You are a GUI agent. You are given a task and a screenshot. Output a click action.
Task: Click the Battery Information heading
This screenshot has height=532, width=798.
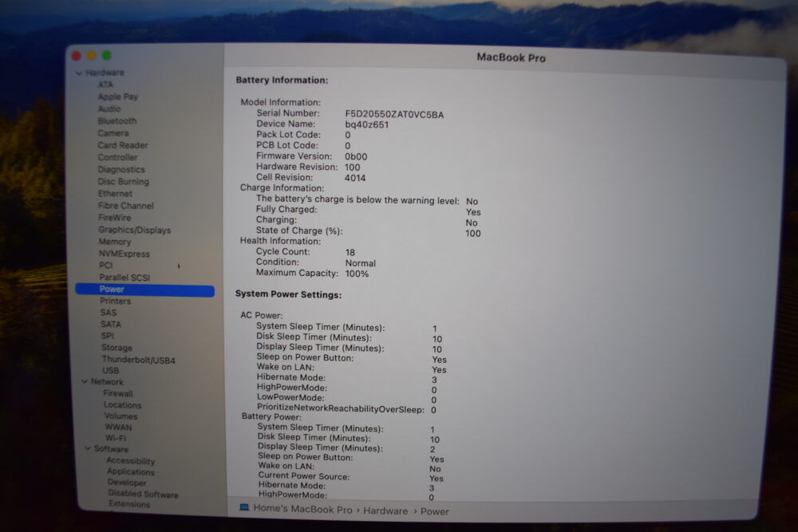click(x=282, y=81)
